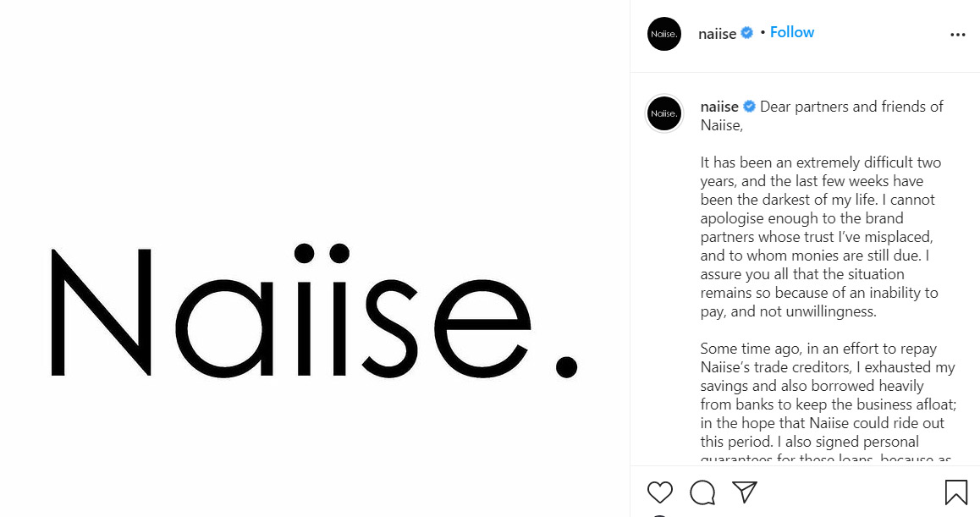Like the post with the heart icon
Screen dimensions: 980x517
coord(660,492)
